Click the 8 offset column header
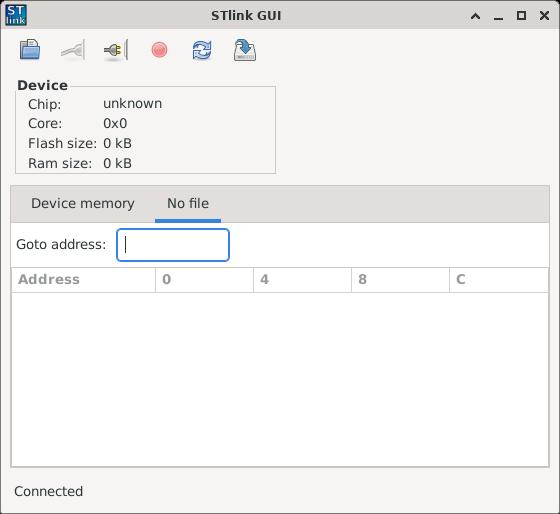560x514 pixels. (x=400, y=280)
